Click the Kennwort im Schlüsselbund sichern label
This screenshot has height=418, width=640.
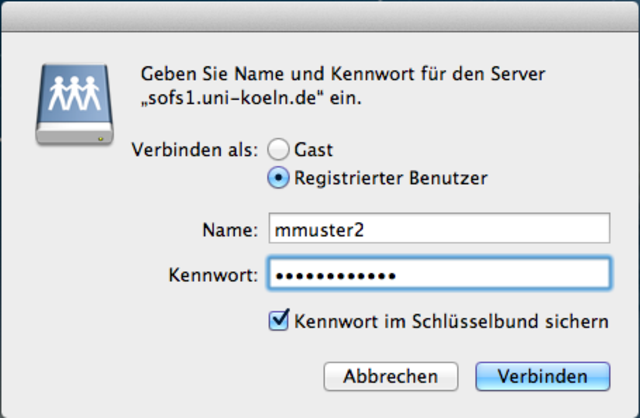tap(451, 322)
